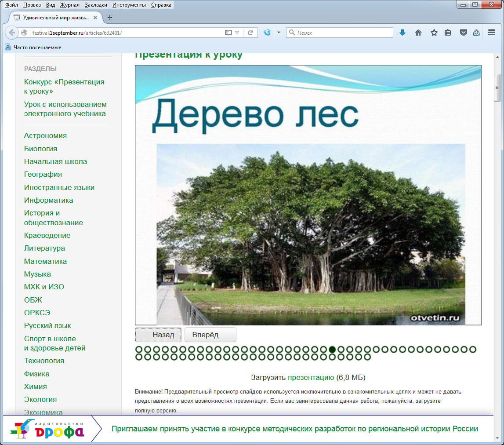Screen dimensions: 504x445
Task: Select the filled current slide indicator dot
Action: click(x=332, y=350)
